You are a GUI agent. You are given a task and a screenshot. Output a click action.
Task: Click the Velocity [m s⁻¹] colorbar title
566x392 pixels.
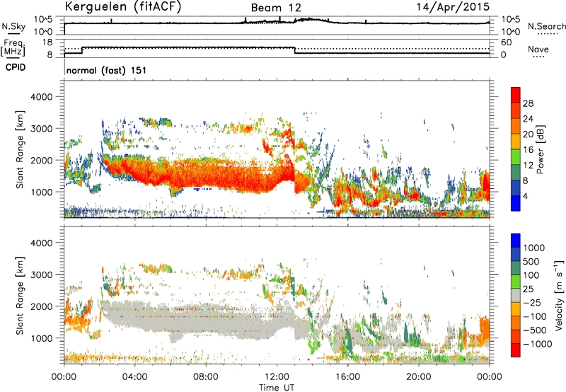[559, 295]
